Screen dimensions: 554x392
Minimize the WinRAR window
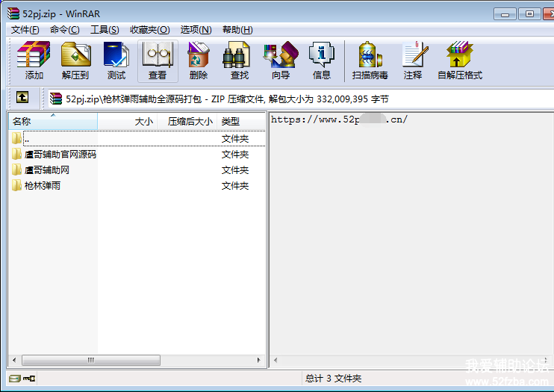pyautogui.click(x=505, y=14)
